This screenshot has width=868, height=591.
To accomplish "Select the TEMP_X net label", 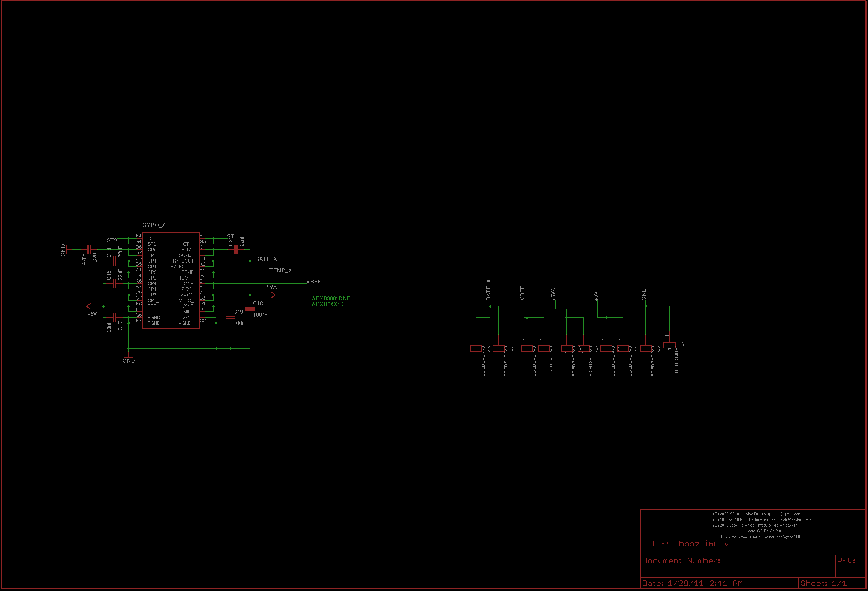I will pos(280,270).
